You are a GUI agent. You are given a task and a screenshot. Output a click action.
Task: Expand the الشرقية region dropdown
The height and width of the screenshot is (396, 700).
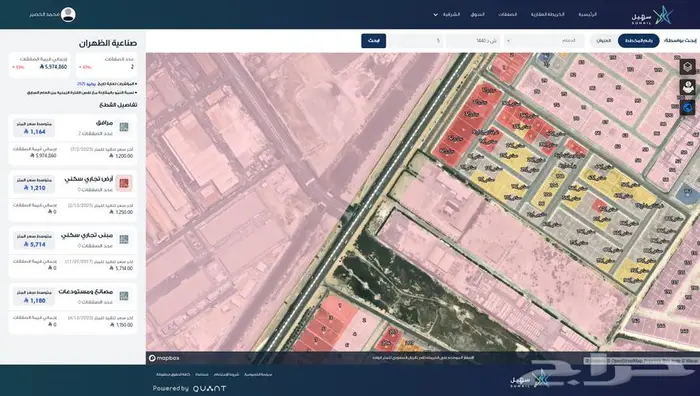pos(447,15)
